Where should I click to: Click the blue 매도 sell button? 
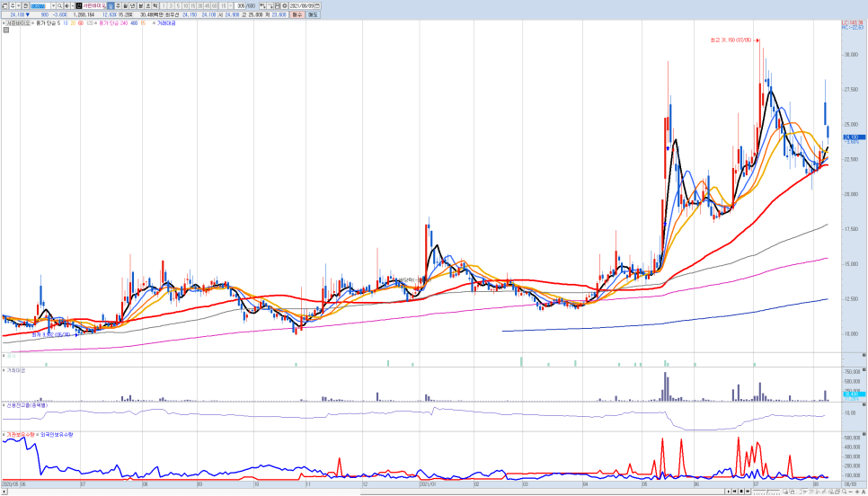[x=314, y=15]
